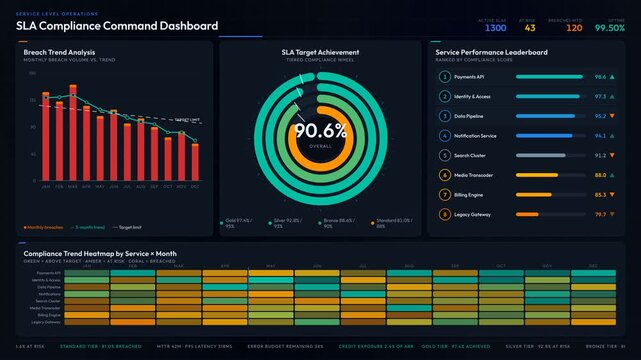Click the STANDARD TIER BREACHED ticker entry

tap(101, 346)
